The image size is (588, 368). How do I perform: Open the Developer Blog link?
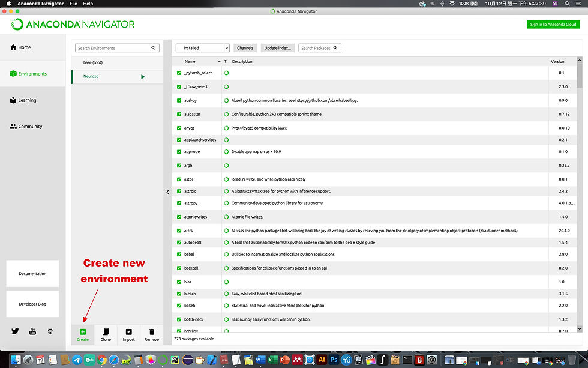(x=32, y=304)
